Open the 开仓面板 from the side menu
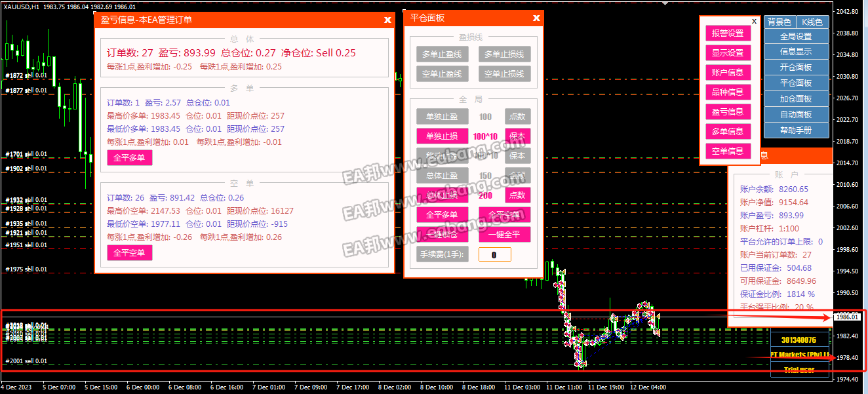 pos(796,68)
